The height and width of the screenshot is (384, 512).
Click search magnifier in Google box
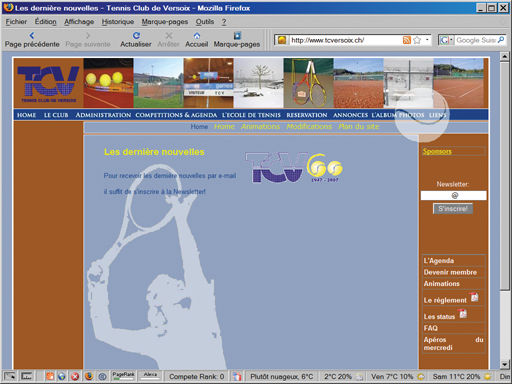point(501,40)
